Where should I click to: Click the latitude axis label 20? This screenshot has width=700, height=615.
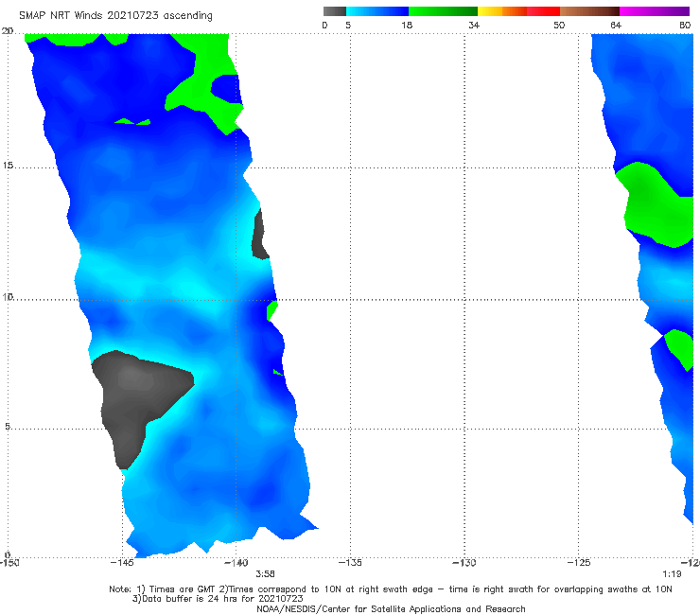8,30
